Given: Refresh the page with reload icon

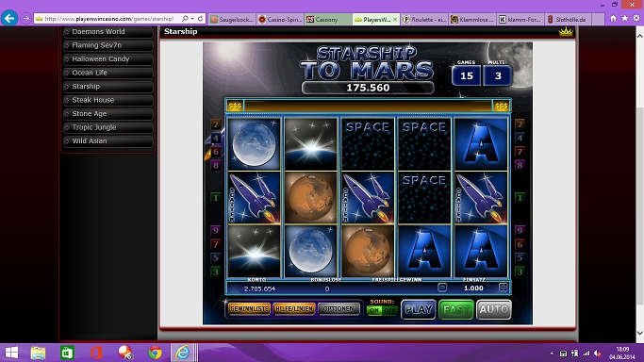Looking at the screenshot, I should (x=201, y=19).
